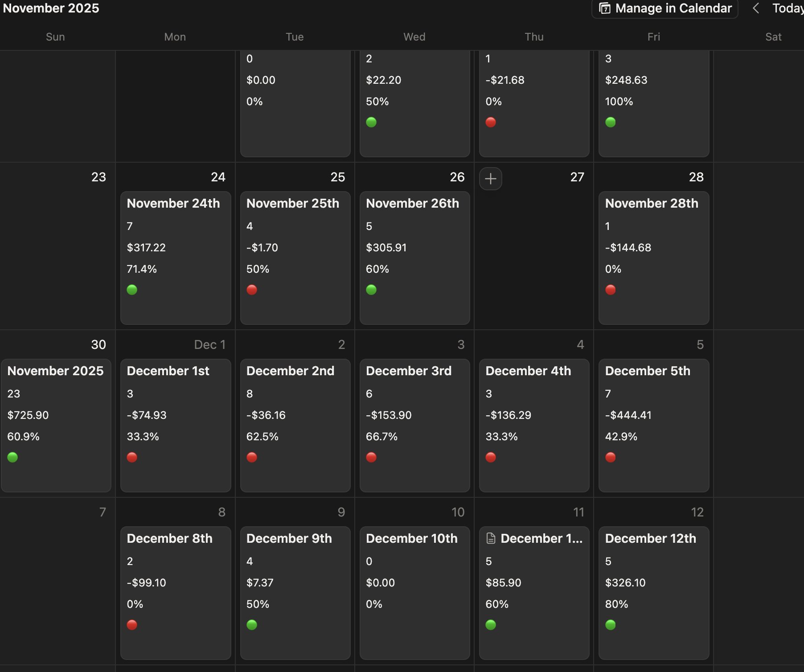This screenshot has height=672, width=804.
Task: Click the green dot on the December 12th card
Action: pyautogui.click(x=611, y=625)
